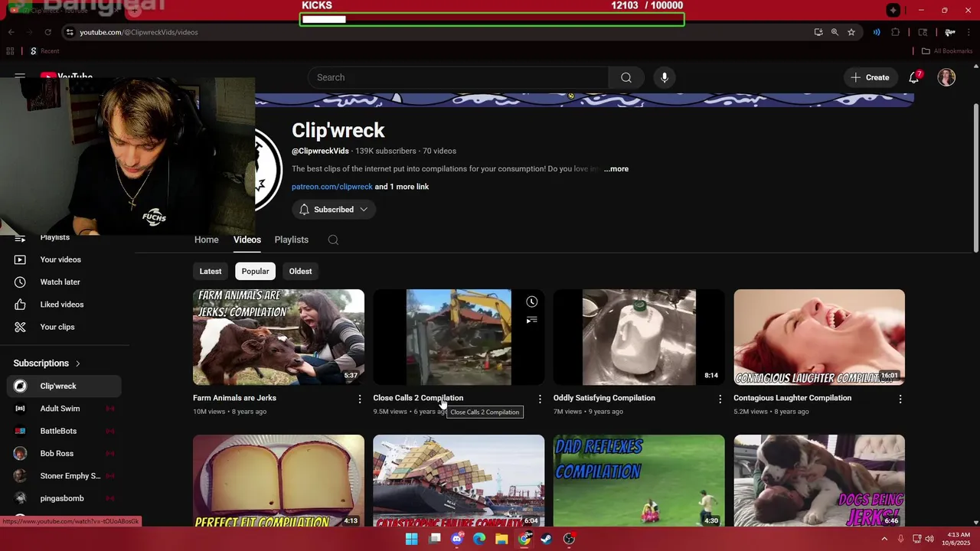Sort videos by Oldest
Image resolution: width=980 pixels, height=551 pixels.
pos(300,271)
